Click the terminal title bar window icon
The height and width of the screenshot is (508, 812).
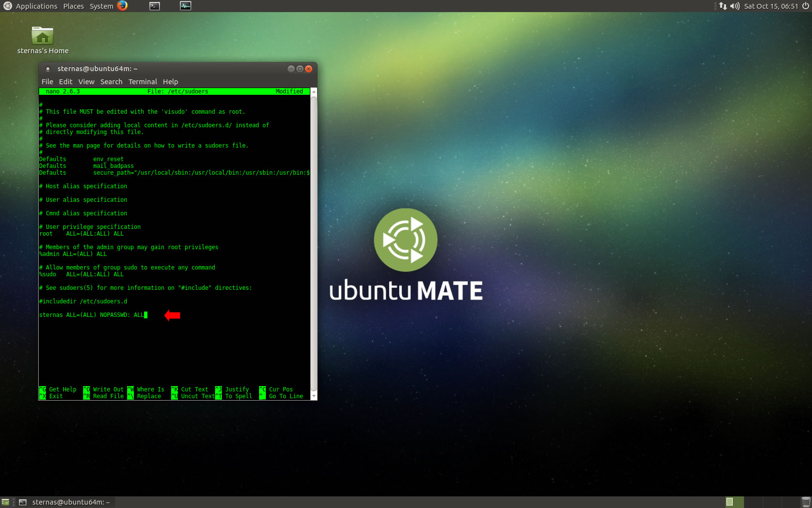pos(47,69)
